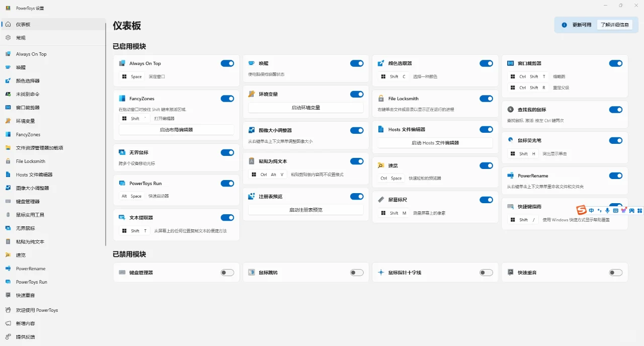Image resolution: width=644 pixels, height=346 pixels.
Task: Click the File Locksmith padlock card icon
Action: click(x=381, y=99)
